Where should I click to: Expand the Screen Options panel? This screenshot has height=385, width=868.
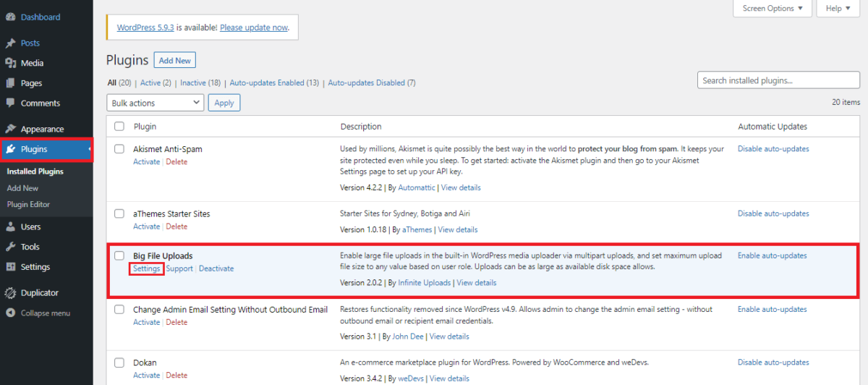click(773, 9)
